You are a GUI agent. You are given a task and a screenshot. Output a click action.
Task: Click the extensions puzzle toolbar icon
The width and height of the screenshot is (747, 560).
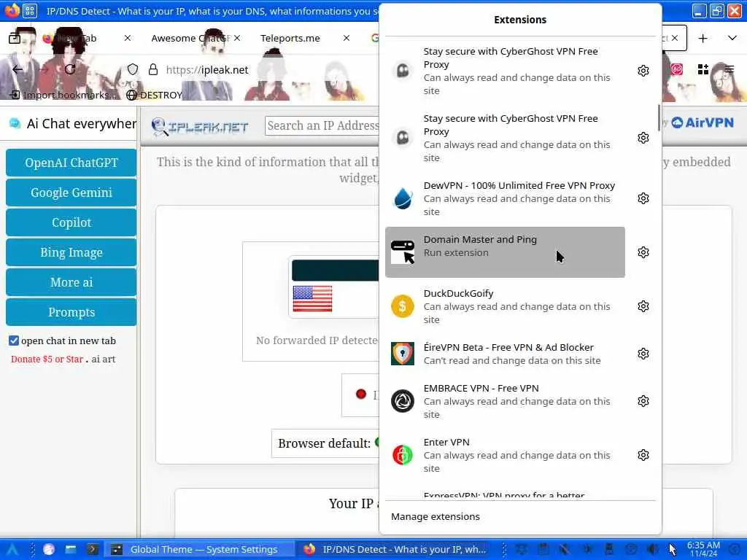point(703,69)
